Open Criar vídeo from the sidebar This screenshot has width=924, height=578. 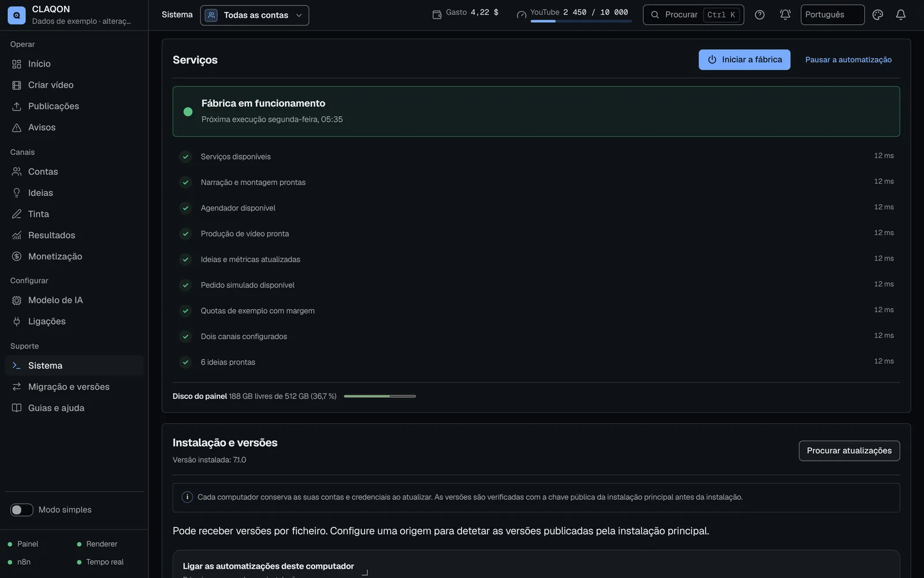point(74,85)
